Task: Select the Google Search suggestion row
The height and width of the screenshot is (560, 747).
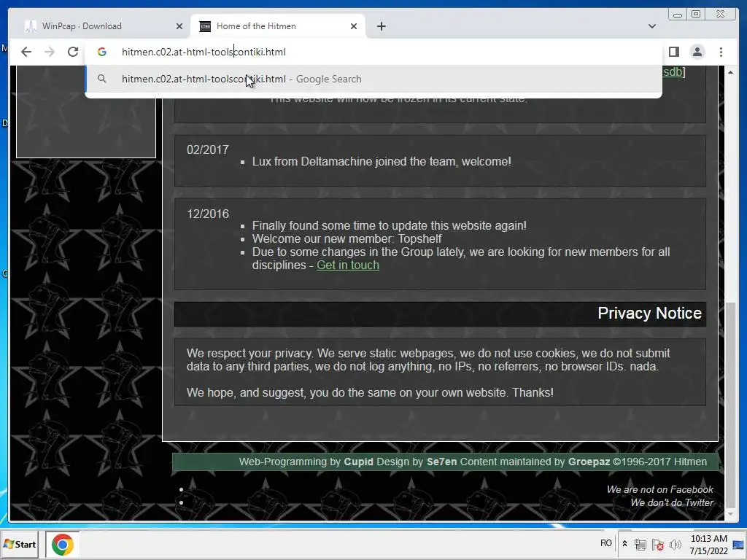Action: pos(373,79)
